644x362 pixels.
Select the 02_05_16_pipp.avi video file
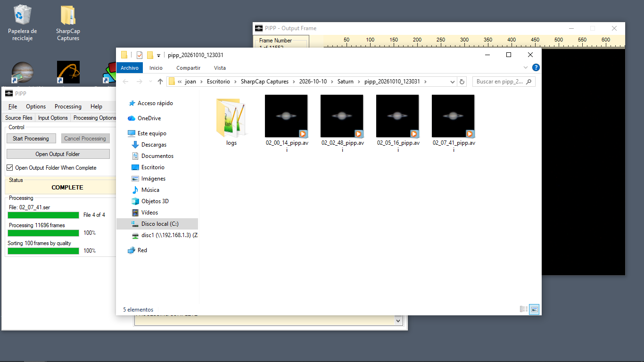point(397,123)
